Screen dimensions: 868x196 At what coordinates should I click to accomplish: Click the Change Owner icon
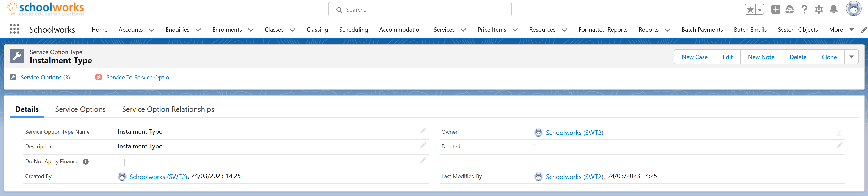click(x=839, y=133)
